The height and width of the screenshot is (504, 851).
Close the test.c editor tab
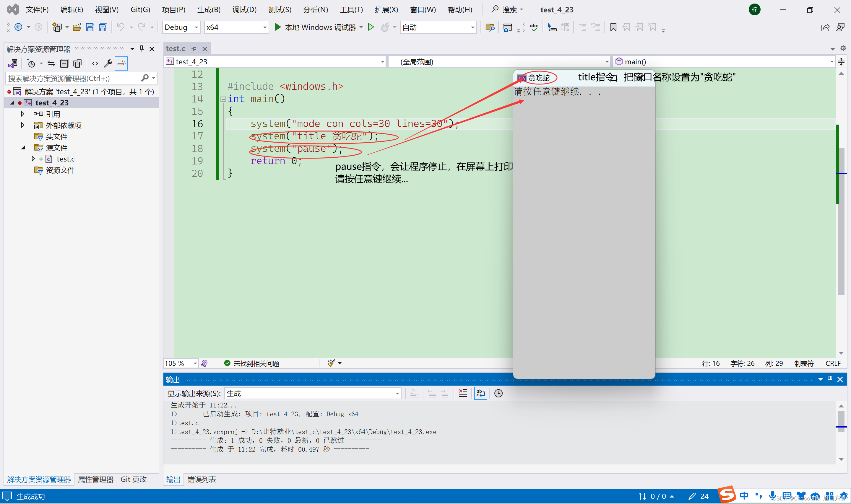click(x=204, y=49)
